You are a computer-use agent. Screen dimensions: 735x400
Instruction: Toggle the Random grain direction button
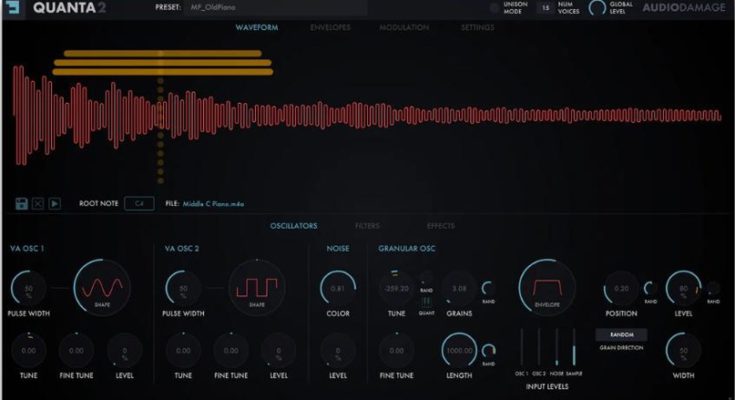[621, 334]
